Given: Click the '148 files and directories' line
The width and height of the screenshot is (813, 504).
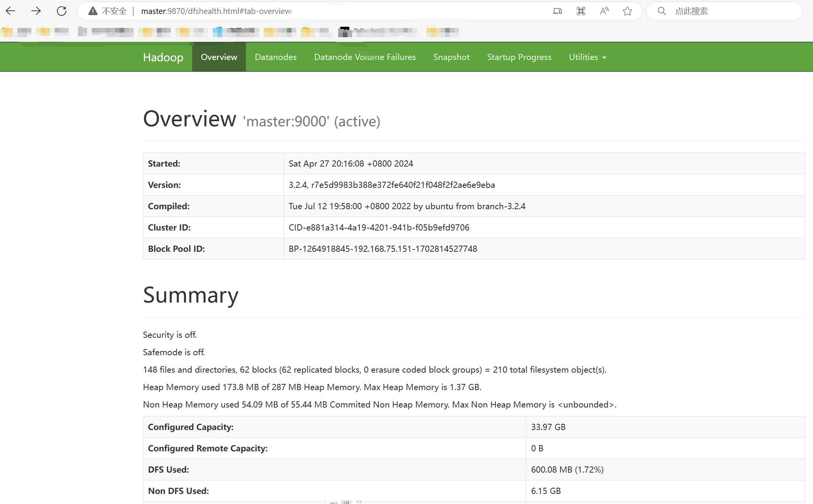Looking at the screenshot, I should click(375, 370).
